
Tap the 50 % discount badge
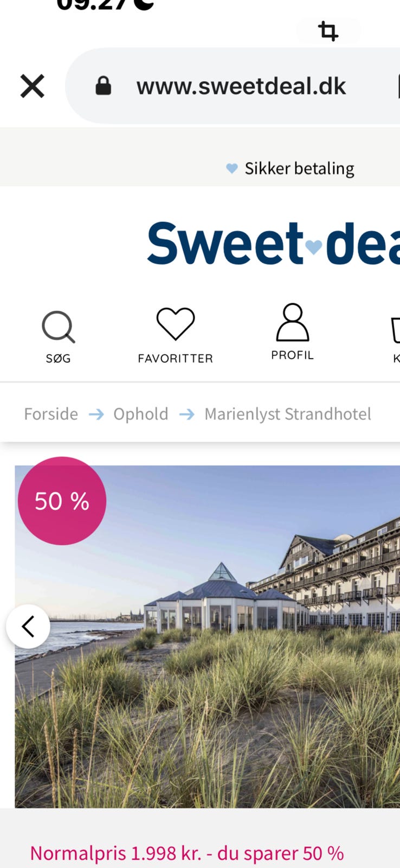62,501
